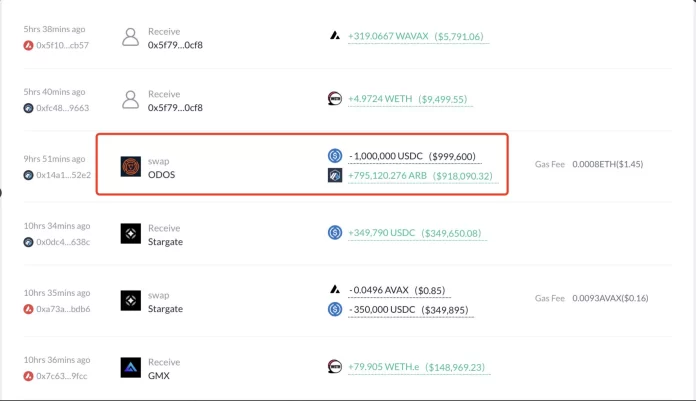696x401 pixels.
Task: Click the Stargate icon in the swap row
Action: 130,301
